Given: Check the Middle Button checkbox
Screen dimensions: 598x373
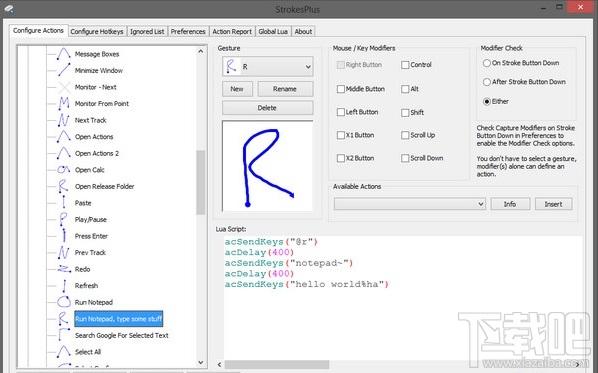Looking at the screenshot, I should 341,89.
